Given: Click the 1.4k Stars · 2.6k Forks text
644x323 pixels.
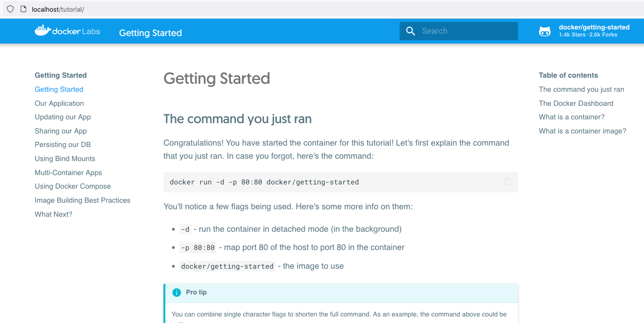Looking at the screenshot, I should click(x=588, y=35).
